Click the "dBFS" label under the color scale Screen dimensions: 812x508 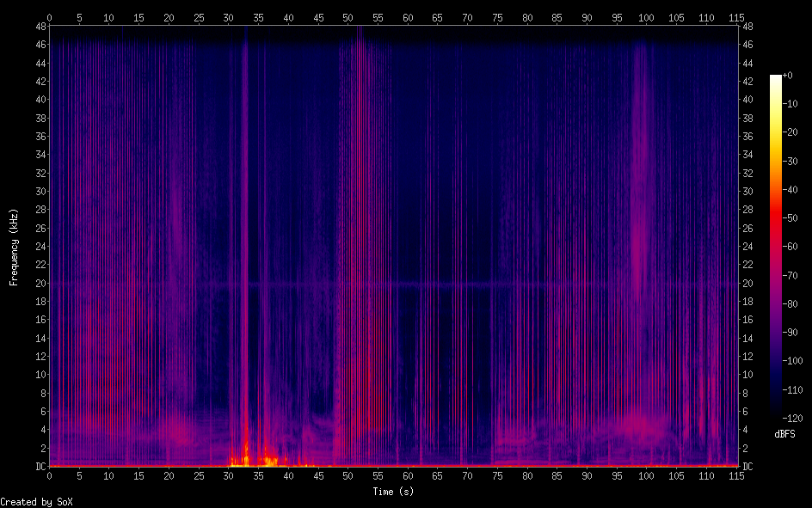point(784,434)
